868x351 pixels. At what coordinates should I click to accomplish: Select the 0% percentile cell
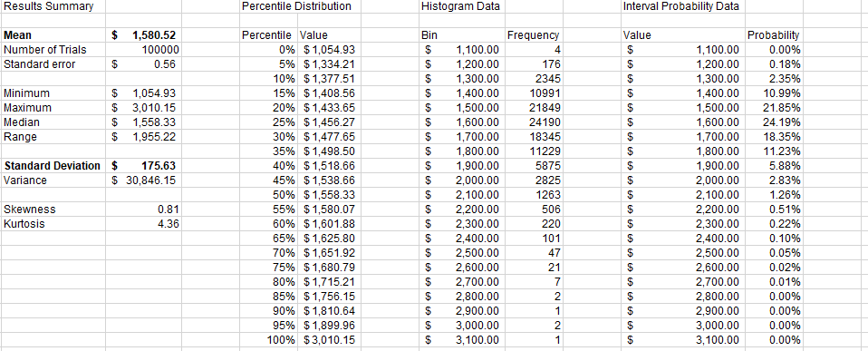(x=268, y=50)
